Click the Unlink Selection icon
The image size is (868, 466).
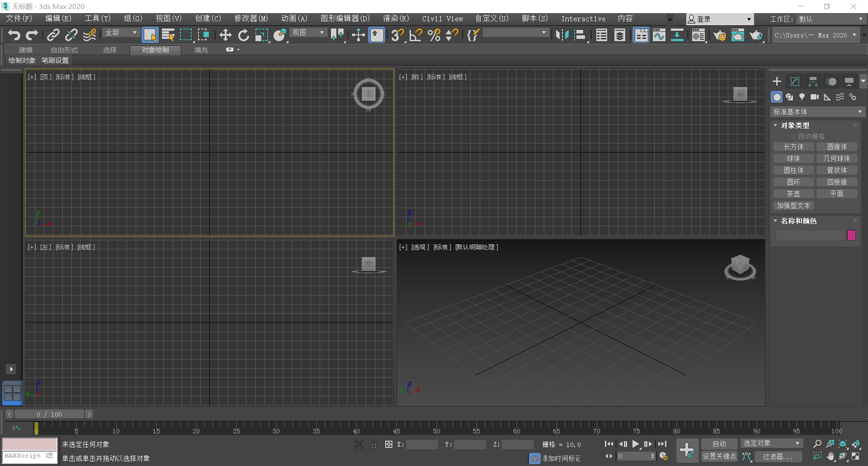click(x=71, y=35)
